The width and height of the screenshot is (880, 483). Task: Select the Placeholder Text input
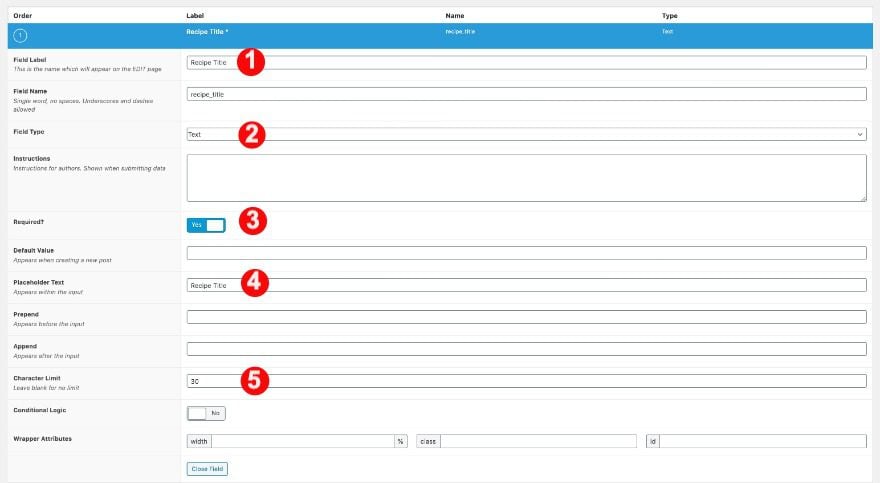click(526, 285)
